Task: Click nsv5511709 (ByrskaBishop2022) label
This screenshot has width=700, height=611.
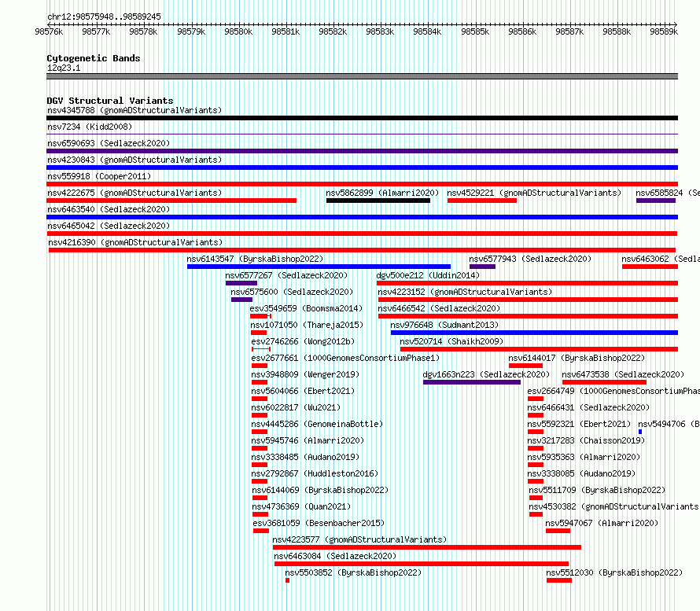Action: point(597,490)
